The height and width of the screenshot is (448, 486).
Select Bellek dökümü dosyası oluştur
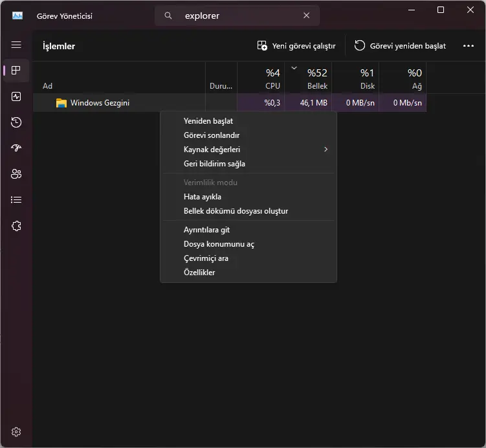click(249, 211)
